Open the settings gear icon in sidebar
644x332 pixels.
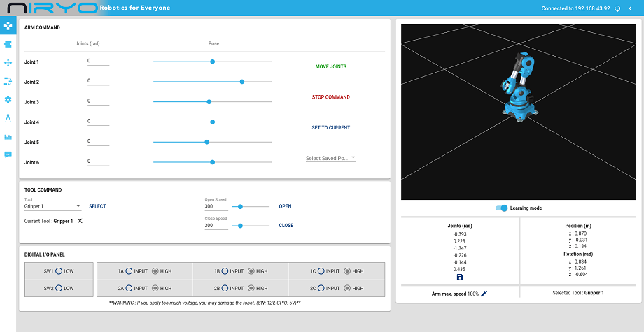coord(8,99)
